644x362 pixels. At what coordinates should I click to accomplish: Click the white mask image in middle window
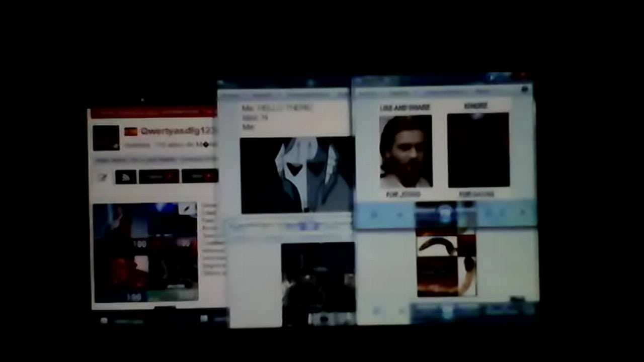297,175
